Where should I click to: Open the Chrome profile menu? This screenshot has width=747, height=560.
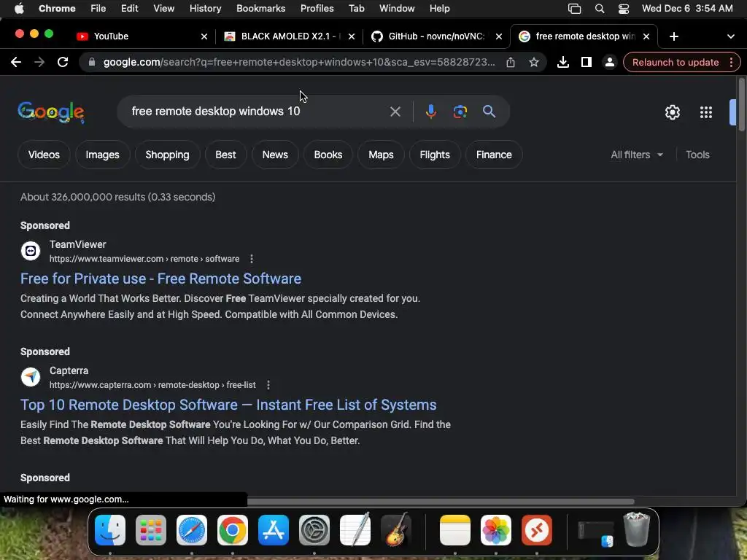pyautogui.click(x=609, y=62)
